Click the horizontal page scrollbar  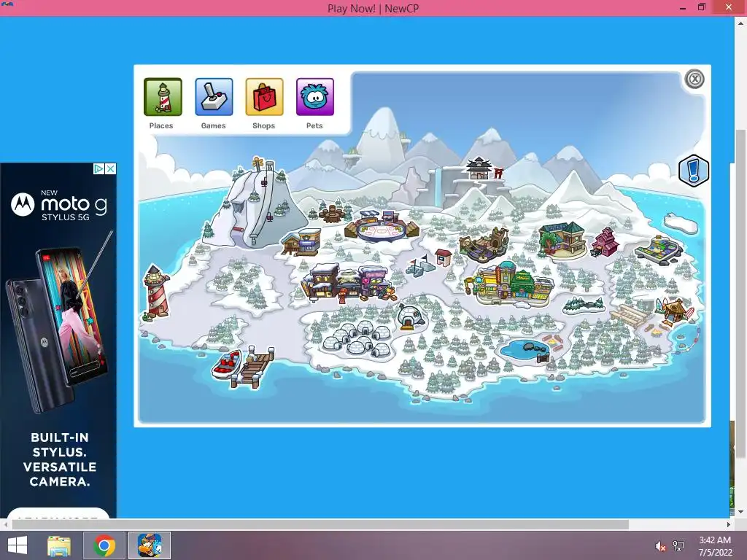pyautogui.click(x=320, y=524)
